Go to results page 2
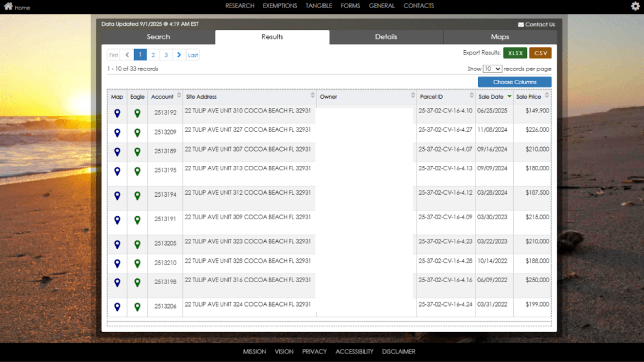This screenshot has height=362, width=644. (153, 55)
